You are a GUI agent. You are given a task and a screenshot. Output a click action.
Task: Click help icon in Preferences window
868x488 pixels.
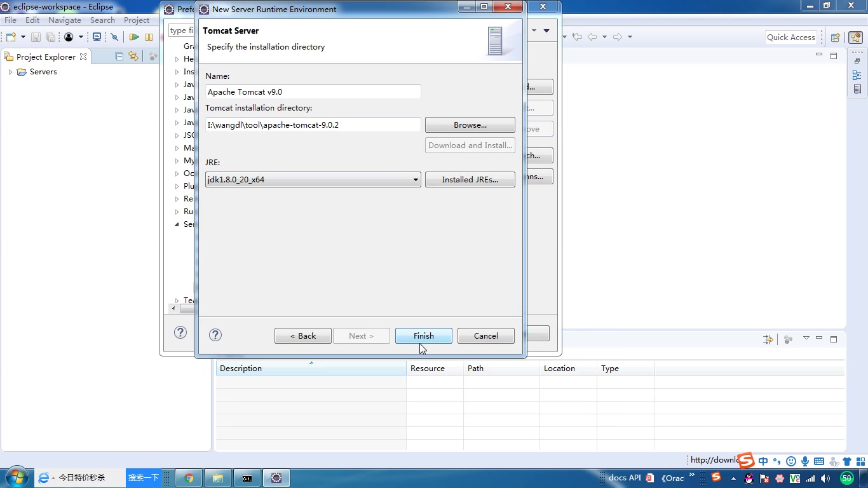click(180, 332)
